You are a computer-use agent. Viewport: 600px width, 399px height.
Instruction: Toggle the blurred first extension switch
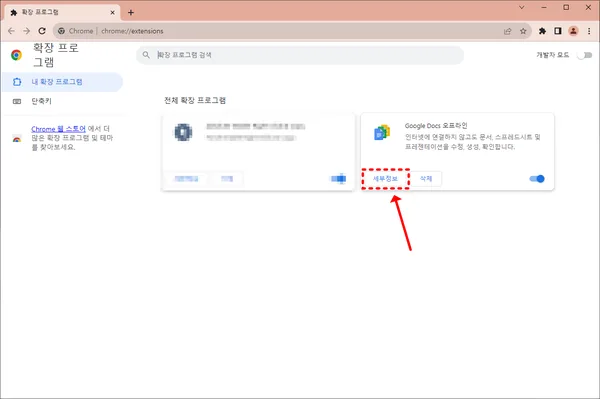338,179
